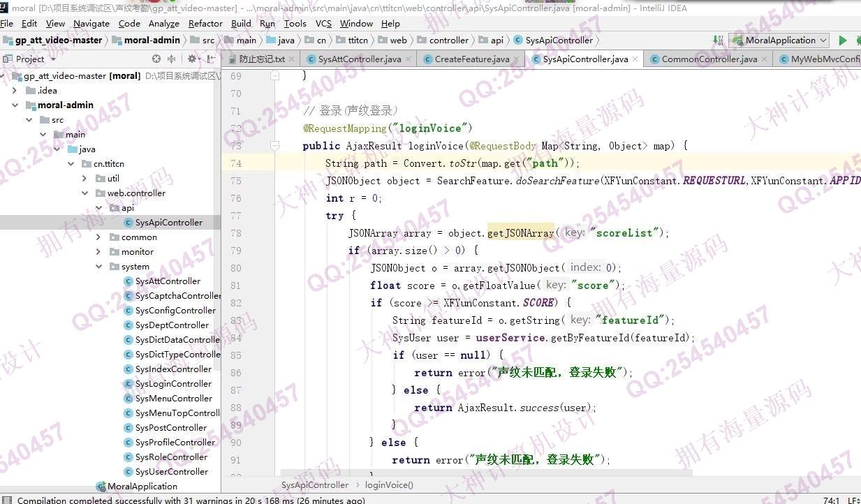Collapse the cn.ttitcn package node
The height and width of the screenshot is (504, 861).
pyautogui.click(x=71, y=164)
